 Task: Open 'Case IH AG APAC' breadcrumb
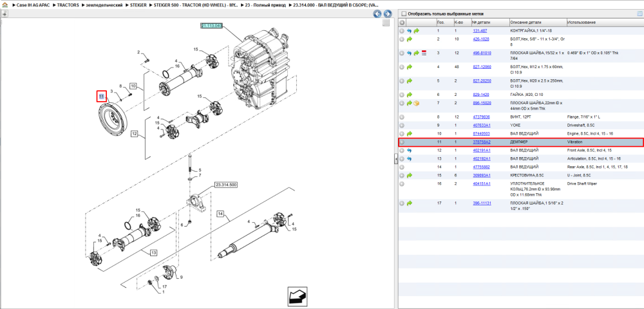(x=33, y=5)
